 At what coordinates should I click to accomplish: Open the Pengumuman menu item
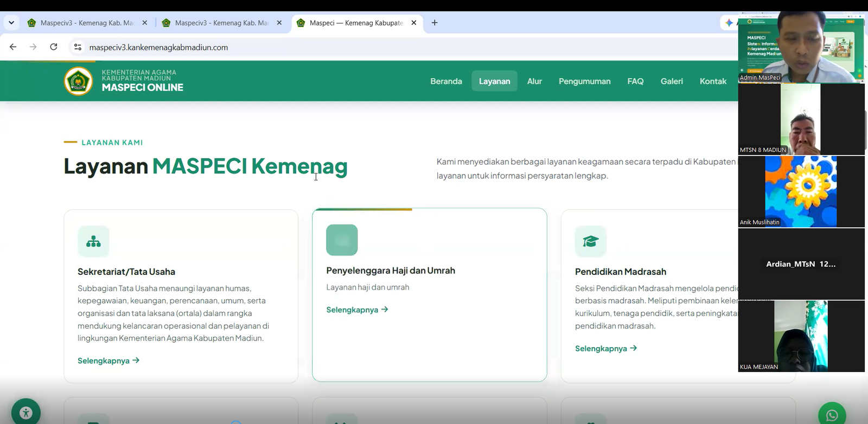(584, 81)
